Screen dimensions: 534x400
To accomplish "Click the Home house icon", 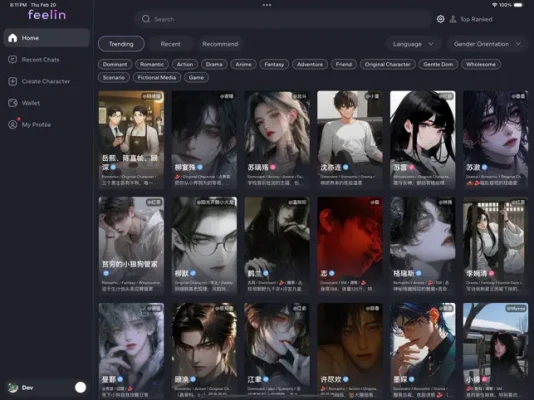I will [13, 38].
